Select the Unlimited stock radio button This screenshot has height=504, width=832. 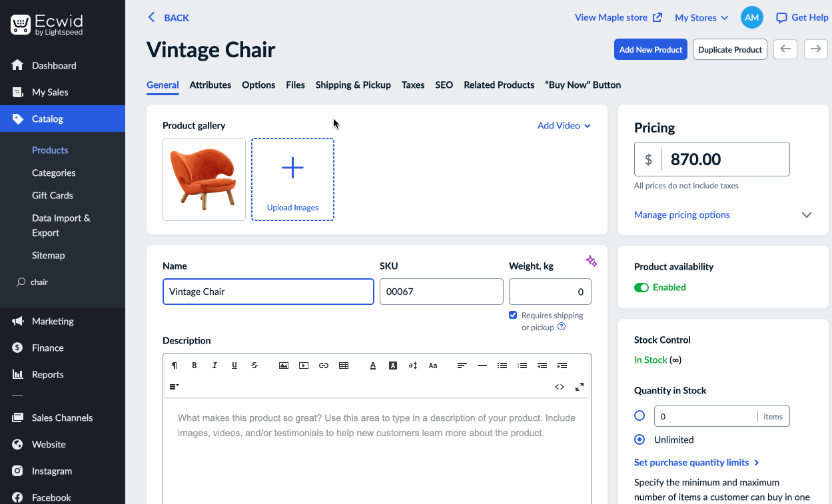[639, 439]
